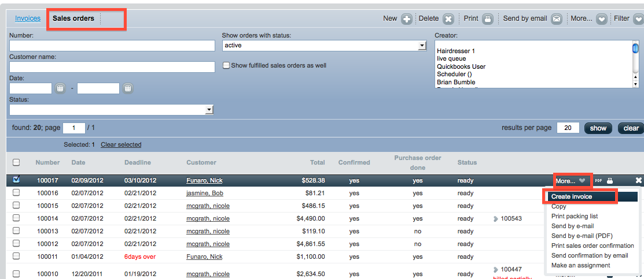Click the page number input field
The width and height of the screenshot is (644, 279).
[74, 128]
